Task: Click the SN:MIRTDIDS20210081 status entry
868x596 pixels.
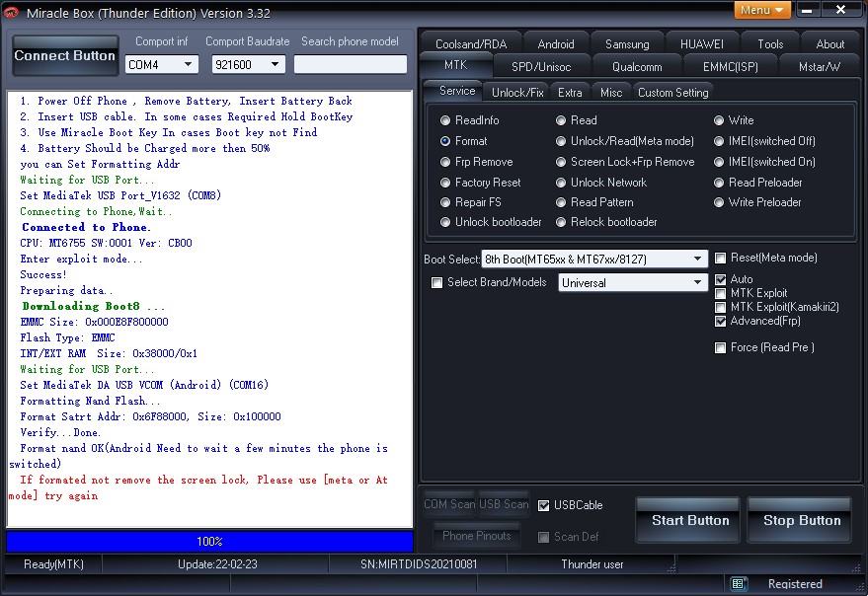Action: [x=419, y=563]
